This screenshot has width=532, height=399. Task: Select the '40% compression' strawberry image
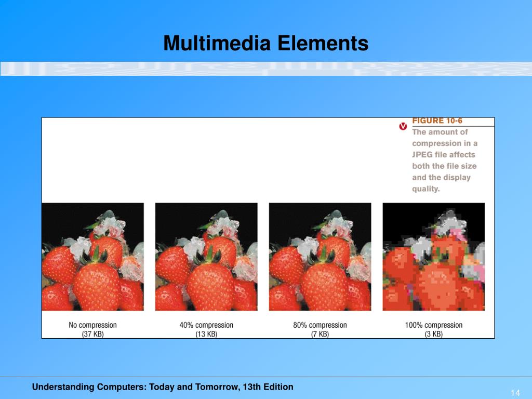(206, 257)
